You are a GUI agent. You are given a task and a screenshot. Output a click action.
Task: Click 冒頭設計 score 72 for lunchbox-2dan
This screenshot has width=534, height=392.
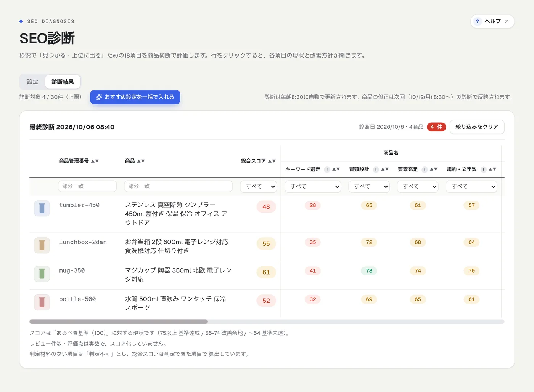[369, 242]
